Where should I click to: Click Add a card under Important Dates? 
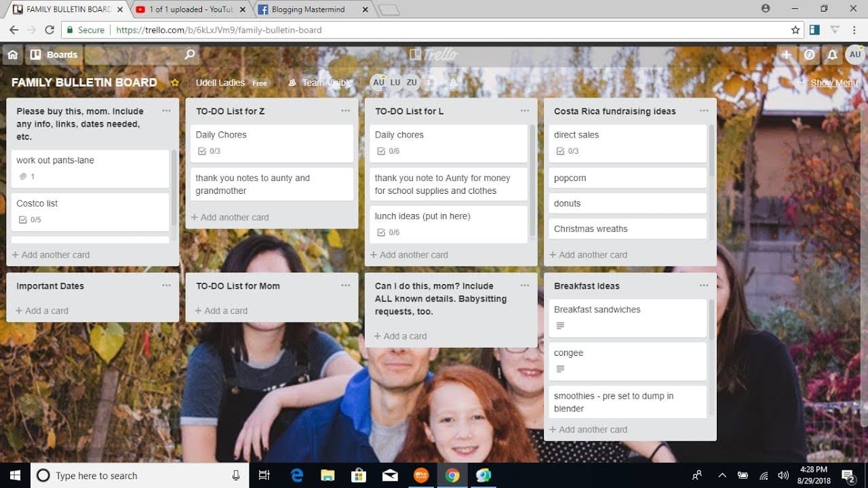pos(43,310)
